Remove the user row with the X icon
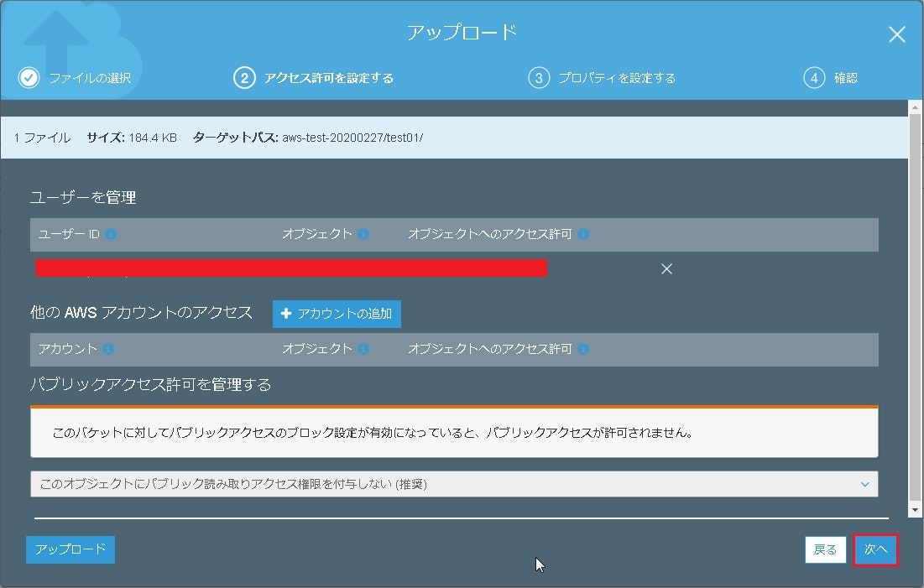 click(666, 268)
